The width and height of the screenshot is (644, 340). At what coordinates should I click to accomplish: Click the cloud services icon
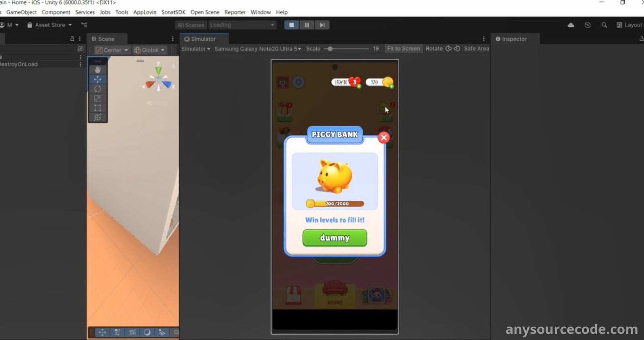click(x=571, y=25)
